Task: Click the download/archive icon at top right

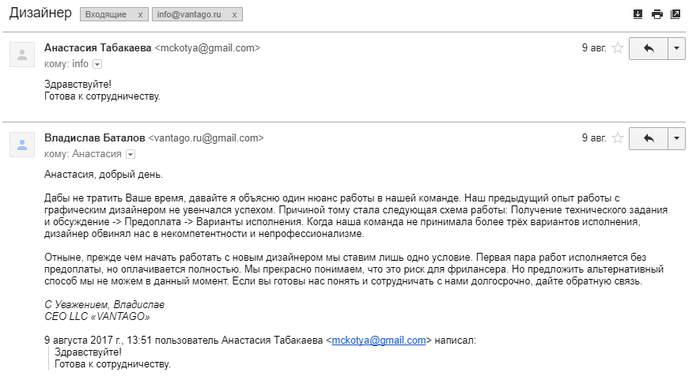Action: pos(638,14)
